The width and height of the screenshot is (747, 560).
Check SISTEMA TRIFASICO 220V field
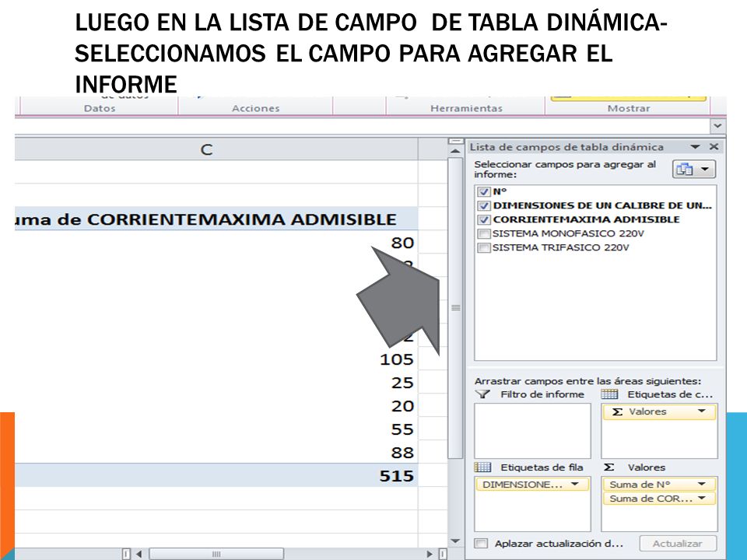click(x=483, y=247)
